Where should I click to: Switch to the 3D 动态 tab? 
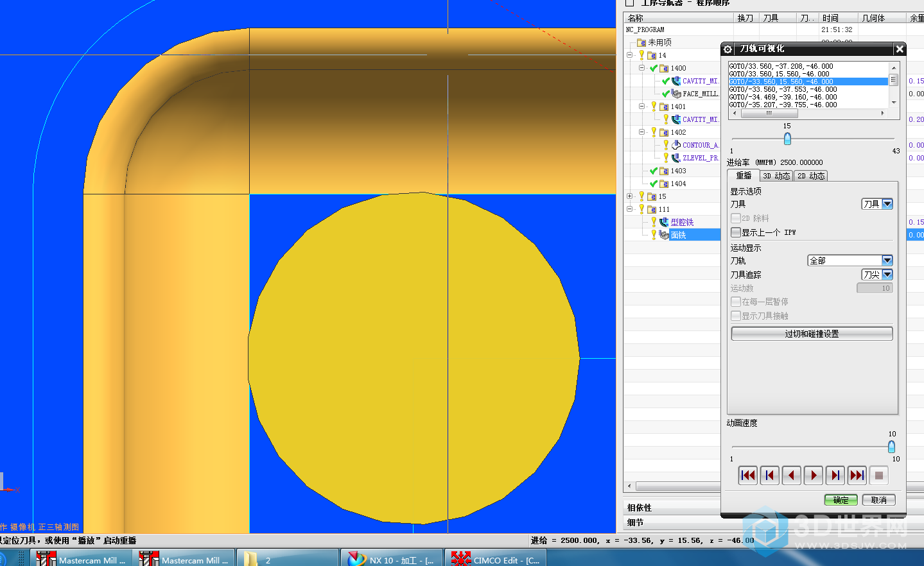tap(776, 176)
